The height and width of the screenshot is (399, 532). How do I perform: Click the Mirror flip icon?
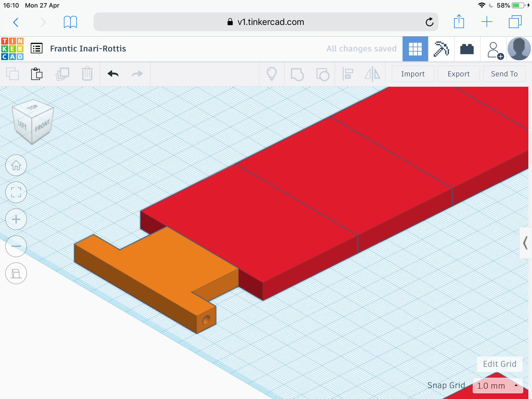coord(373,74)
